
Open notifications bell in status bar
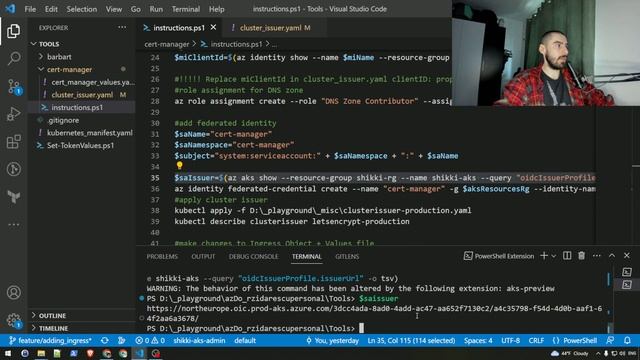point(627,340)
